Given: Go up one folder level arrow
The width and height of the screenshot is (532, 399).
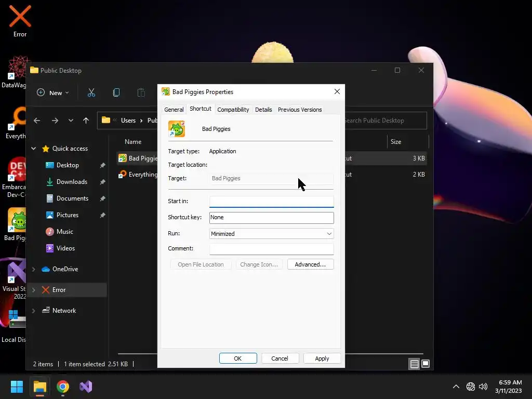Looking at the screenshot, I should (86, 121).
